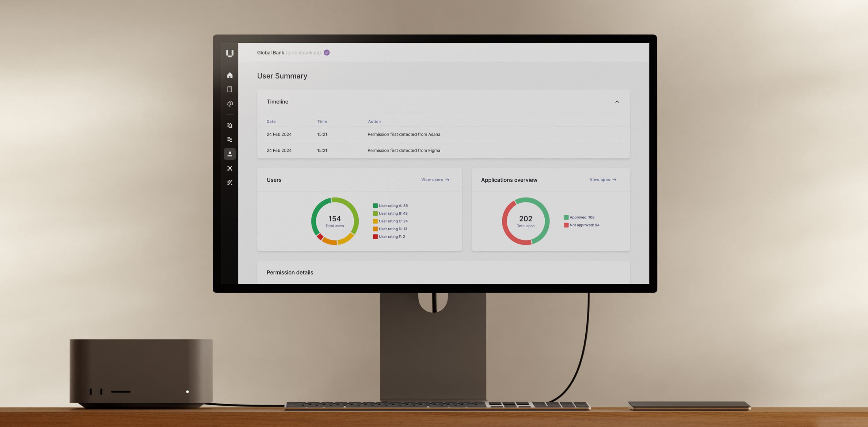
Task: Click the megaphone announcements icon
Action: (230, 104)
